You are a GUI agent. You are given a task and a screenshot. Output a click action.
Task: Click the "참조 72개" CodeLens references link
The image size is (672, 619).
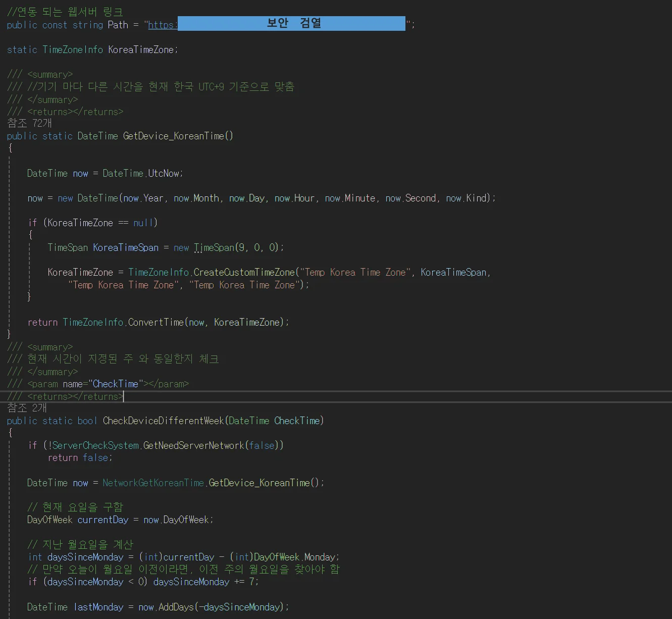pyautogui.click(x=29, y=123)
